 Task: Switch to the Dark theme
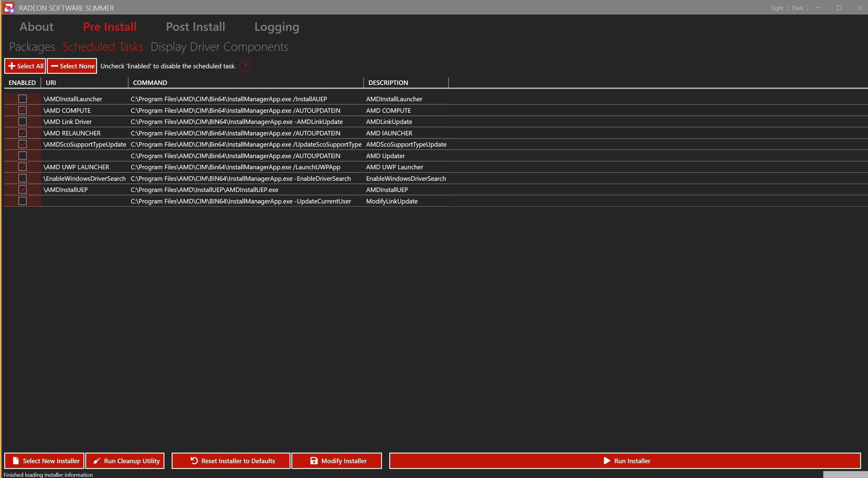(x=797, y=8)
